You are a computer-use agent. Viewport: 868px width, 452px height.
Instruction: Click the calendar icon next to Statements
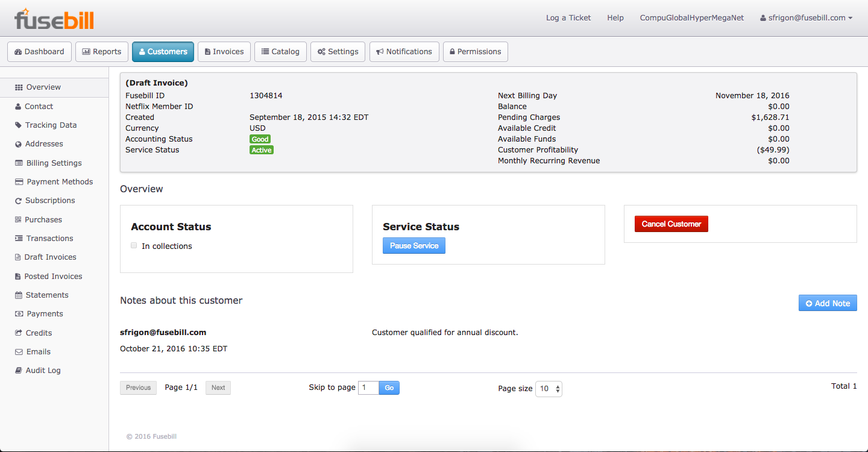pyautogui.click(x=19, y=295)
